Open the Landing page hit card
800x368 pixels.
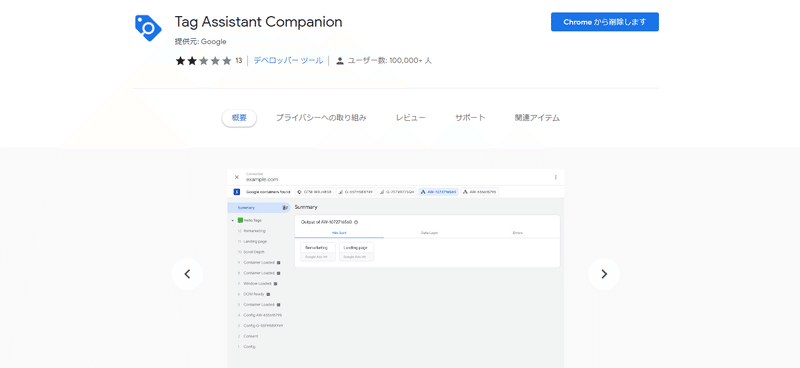coord(356,252)
